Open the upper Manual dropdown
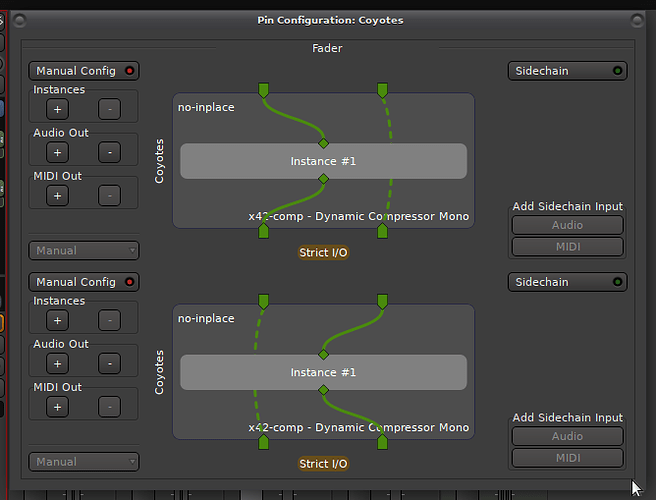The image size is (656, 500). pyautogui.click(x=84, y=250)
